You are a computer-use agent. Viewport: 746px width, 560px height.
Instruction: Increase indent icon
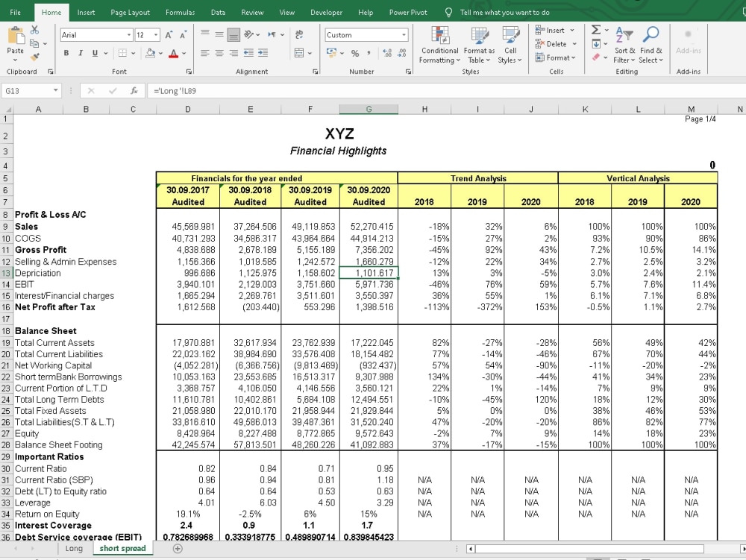[x=263, y=53]
